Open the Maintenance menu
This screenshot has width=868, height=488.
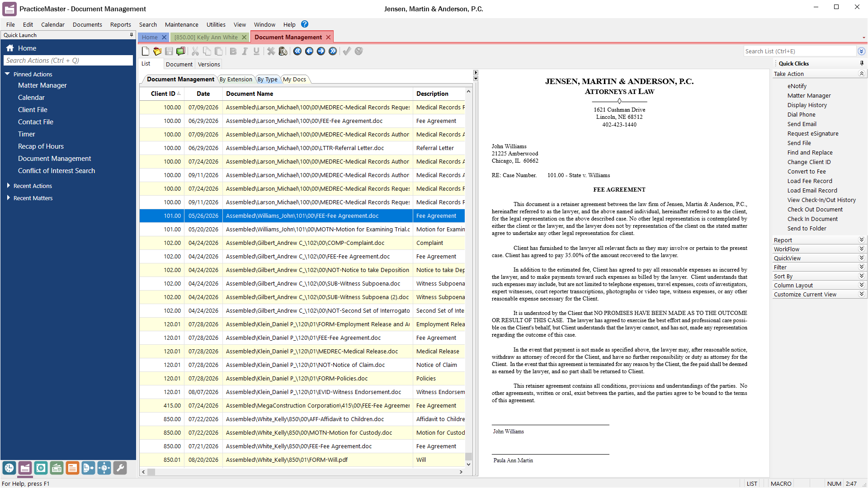(181, 24)
